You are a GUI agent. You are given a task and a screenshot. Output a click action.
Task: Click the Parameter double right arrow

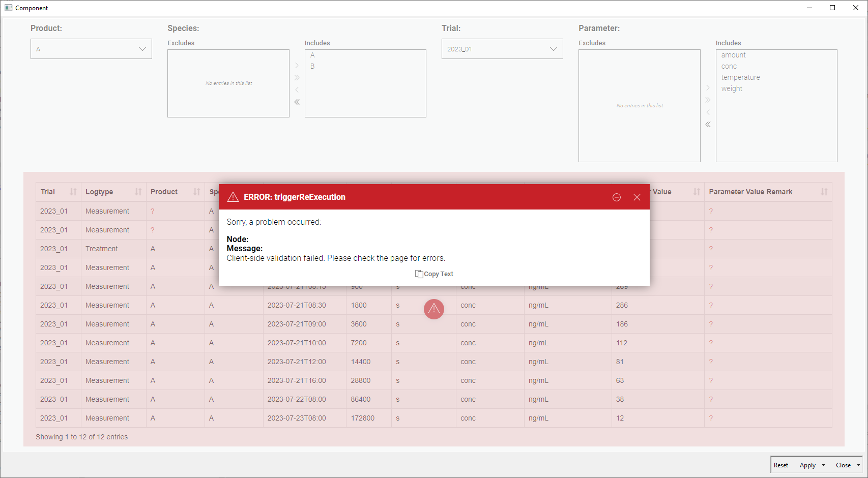[708, 100]
